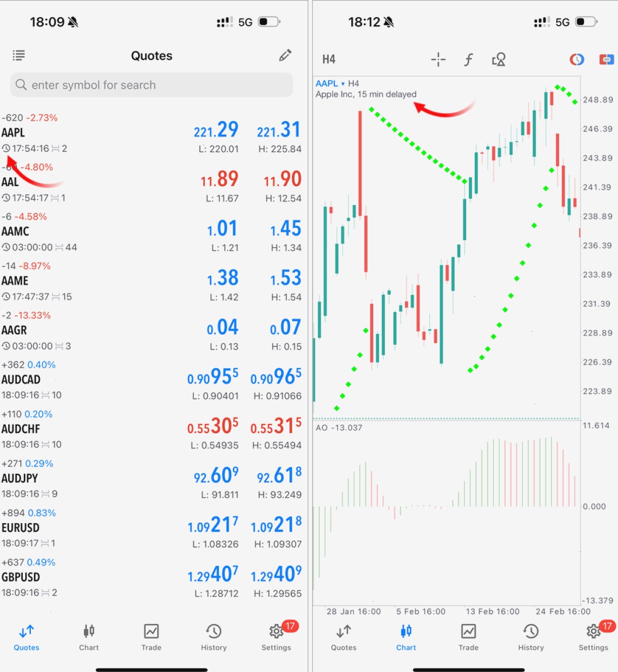
Task: Select the AUDCHF symbol name in Quotes
Action: pyautogui.click(x=21, y=429)
